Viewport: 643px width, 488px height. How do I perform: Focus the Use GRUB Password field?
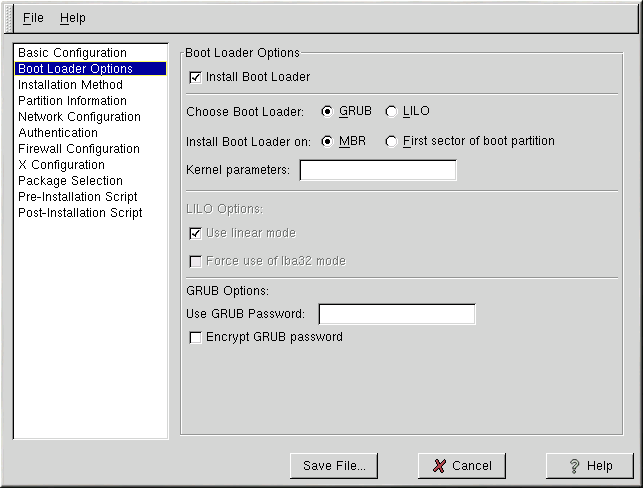[x=396, y=315]
